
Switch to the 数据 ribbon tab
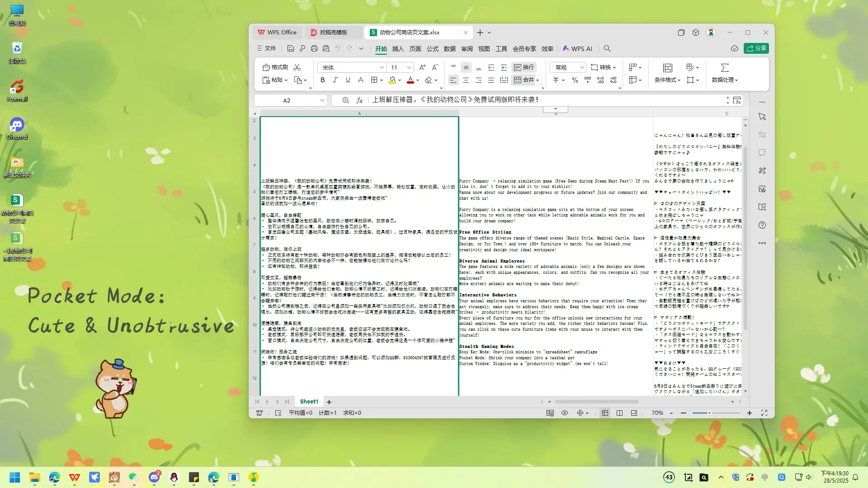(449, 49)
